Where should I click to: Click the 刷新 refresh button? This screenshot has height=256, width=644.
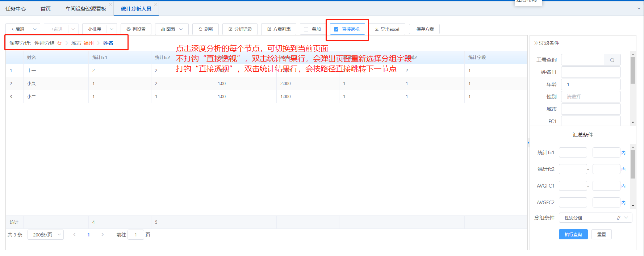coord(205,29)
